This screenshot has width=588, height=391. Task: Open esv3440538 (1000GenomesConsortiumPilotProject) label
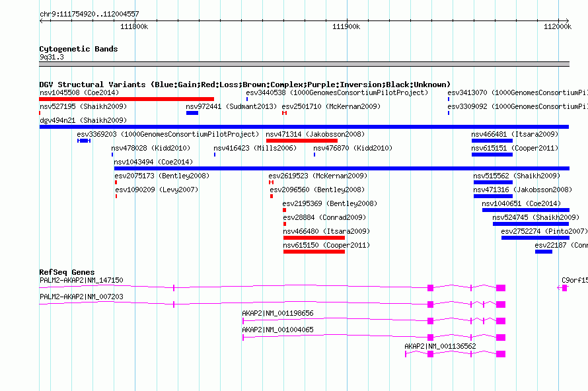tap(337, 92)
